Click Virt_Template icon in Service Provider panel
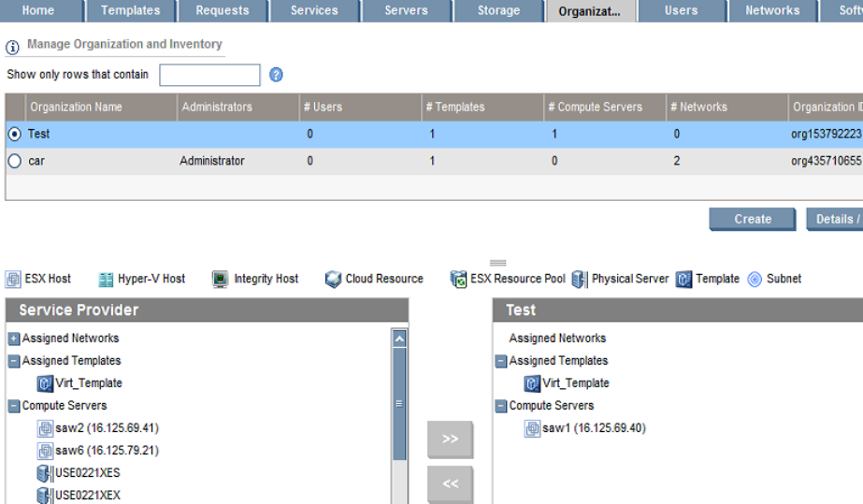 45,383
